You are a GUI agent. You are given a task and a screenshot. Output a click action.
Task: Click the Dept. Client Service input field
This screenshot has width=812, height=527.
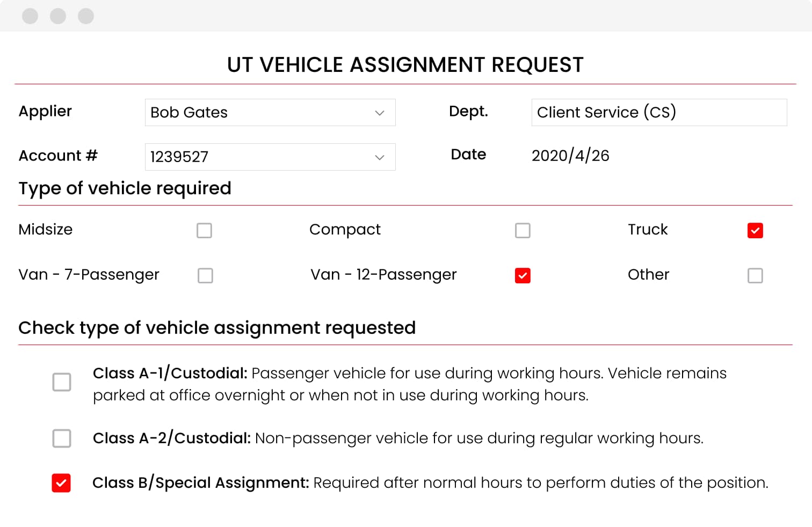point(659,113)
